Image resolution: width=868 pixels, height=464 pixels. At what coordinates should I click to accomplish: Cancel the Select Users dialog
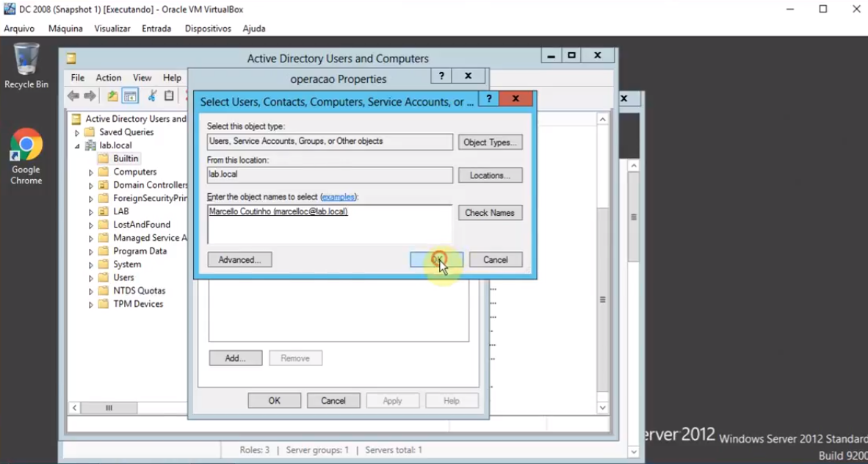point(496,260)
